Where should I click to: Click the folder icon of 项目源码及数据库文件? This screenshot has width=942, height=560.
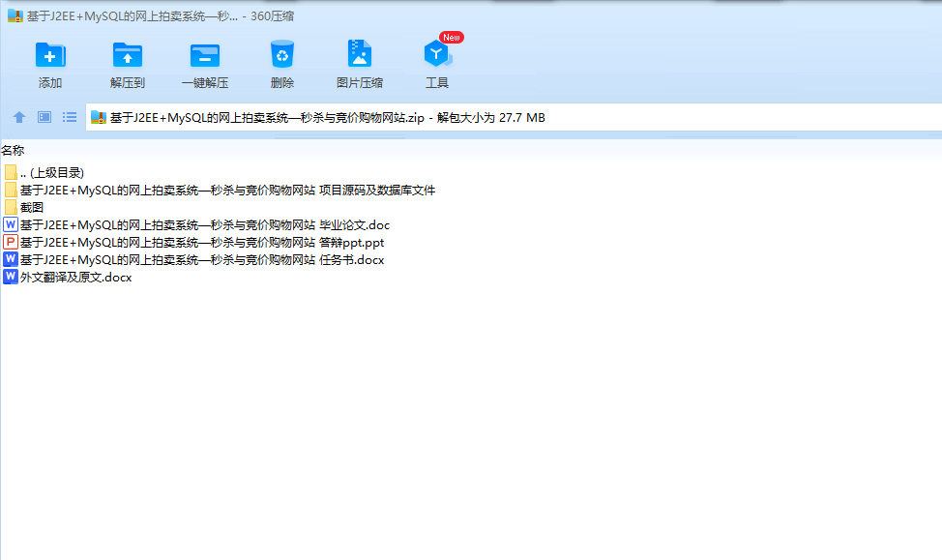[x=11, y=190]
